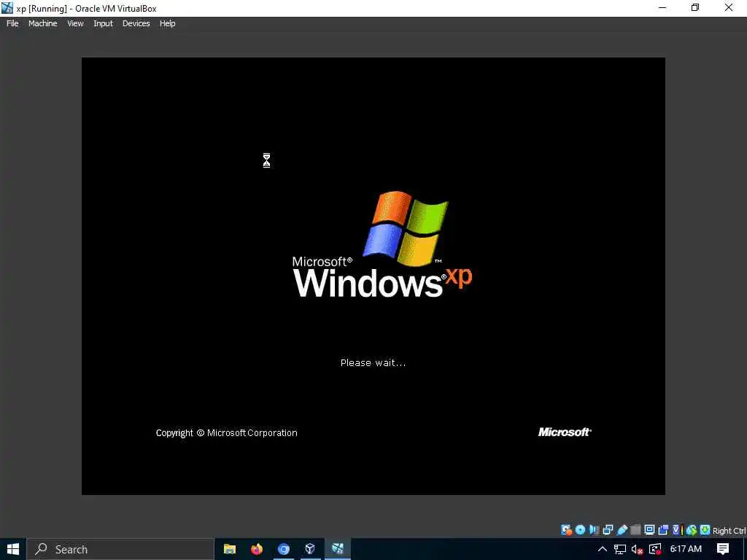This screenshot has width=747, height=560.
Task: Open the Input menu
Action: click(103, 23)
